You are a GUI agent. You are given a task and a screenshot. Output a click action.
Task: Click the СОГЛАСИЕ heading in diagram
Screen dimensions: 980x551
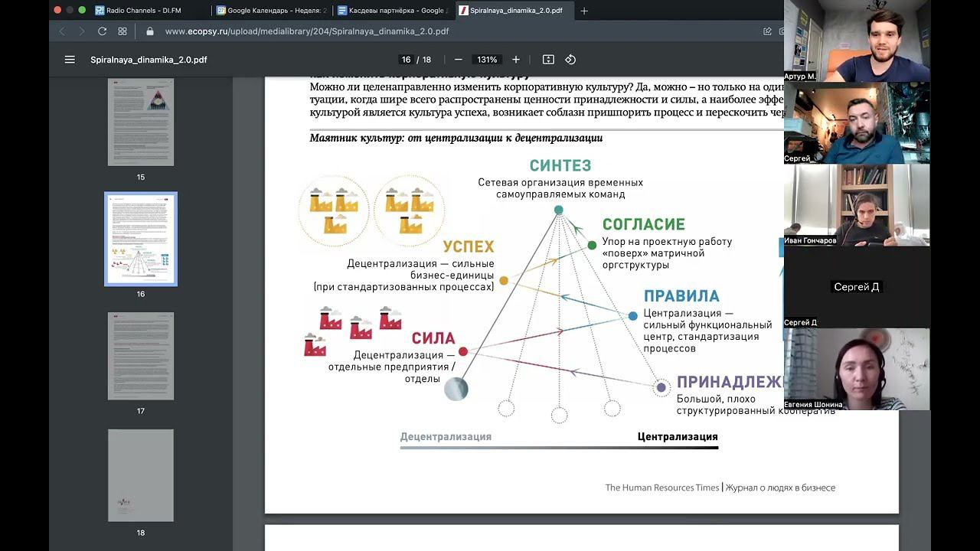643,224
